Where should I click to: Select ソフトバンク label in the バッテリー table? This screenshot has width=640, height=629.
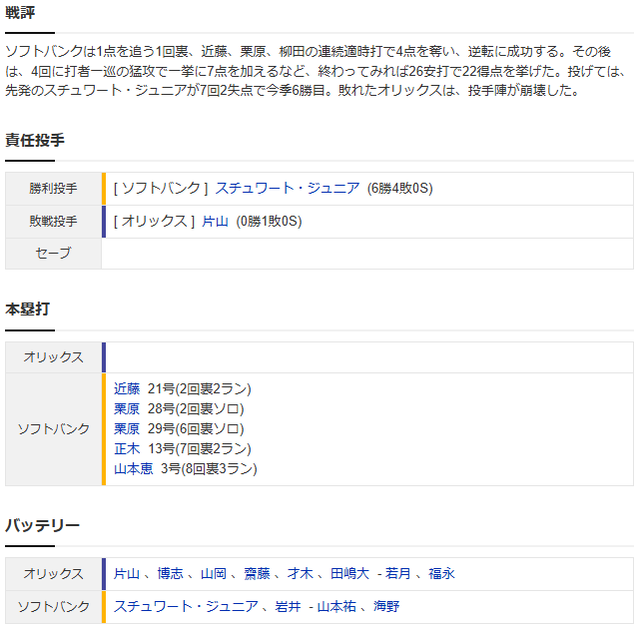53,606
